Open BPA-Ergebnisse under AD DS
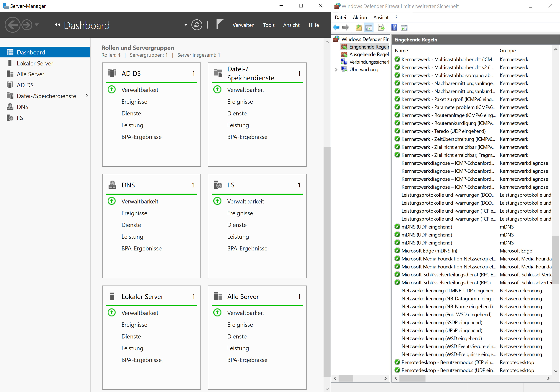This screenshot has height=392, width=560. pyautogui.click(x=142, y=137)
